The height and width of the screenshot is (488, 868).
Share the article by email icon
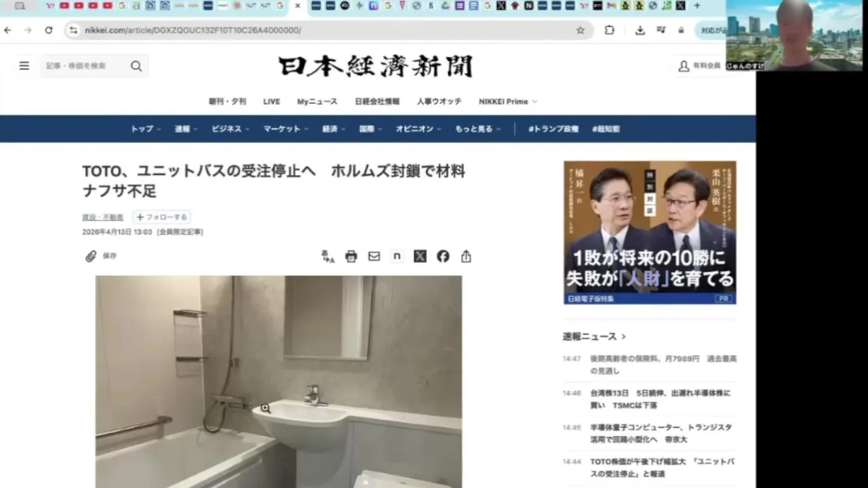click(x=374, y=256)
